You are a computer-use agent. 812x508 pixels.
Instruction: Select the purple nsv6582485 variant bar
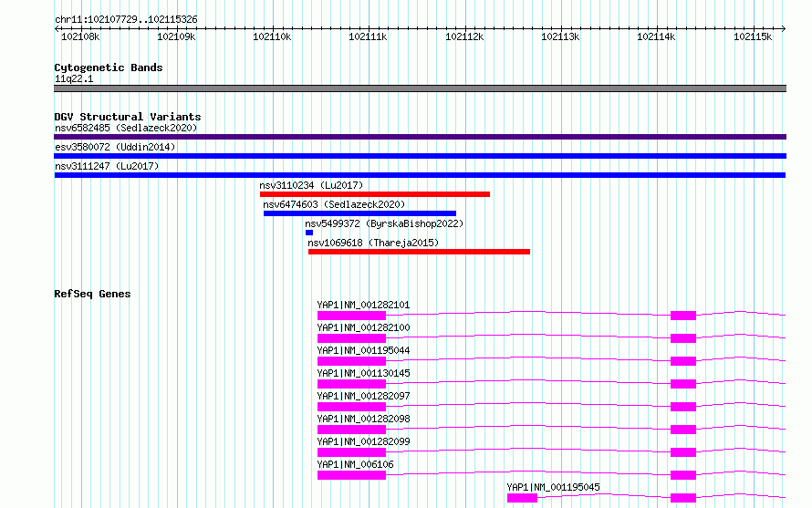click(420, 137)
